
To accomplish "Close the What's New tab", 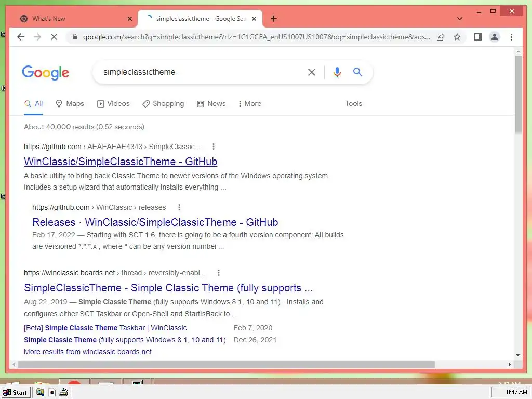I will coord(129,19).
